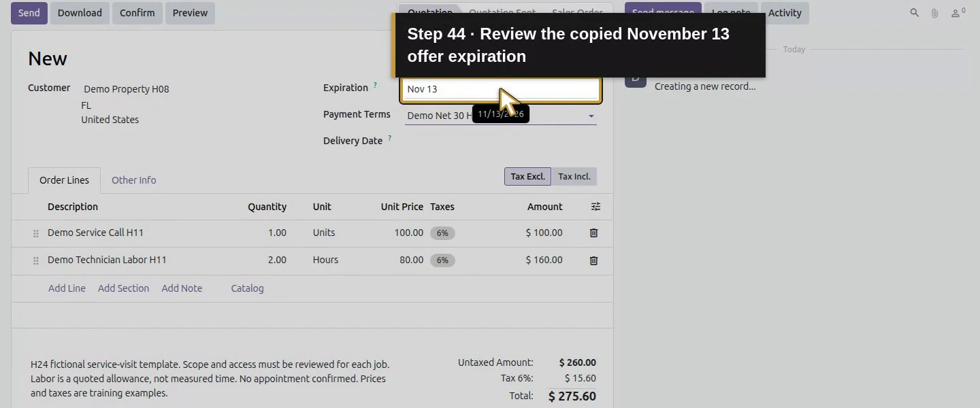Click the $ 160.00 amount
The width and height of the screenshot is (980, 408).
pos(544,260)
